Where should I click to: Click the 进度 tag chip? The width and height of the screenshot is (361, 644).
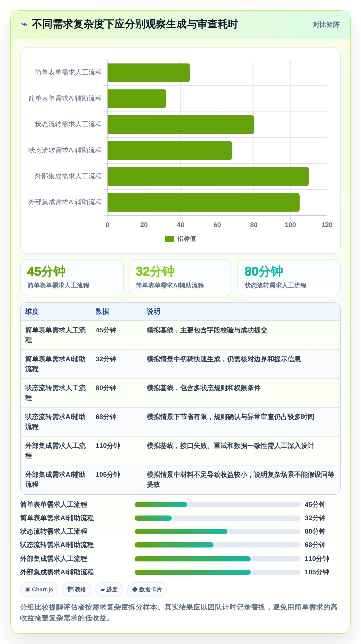point(109,590)
